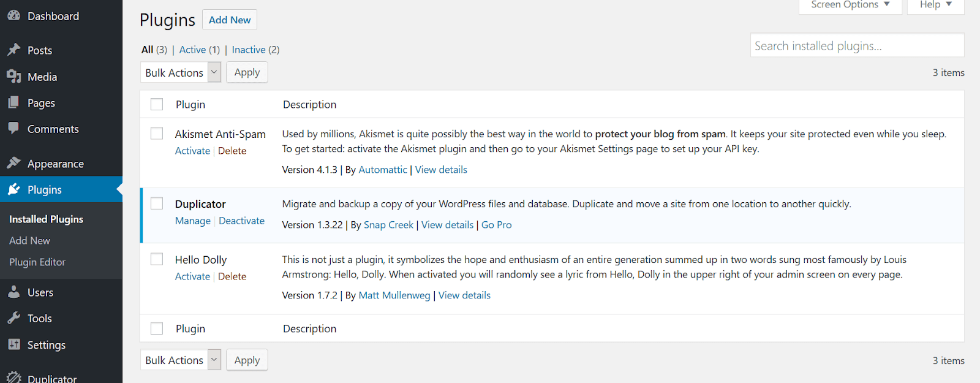Click the Appearance paintbrush icon
Image resolution: width=980 pixels, height=383 pixels.
14,163
